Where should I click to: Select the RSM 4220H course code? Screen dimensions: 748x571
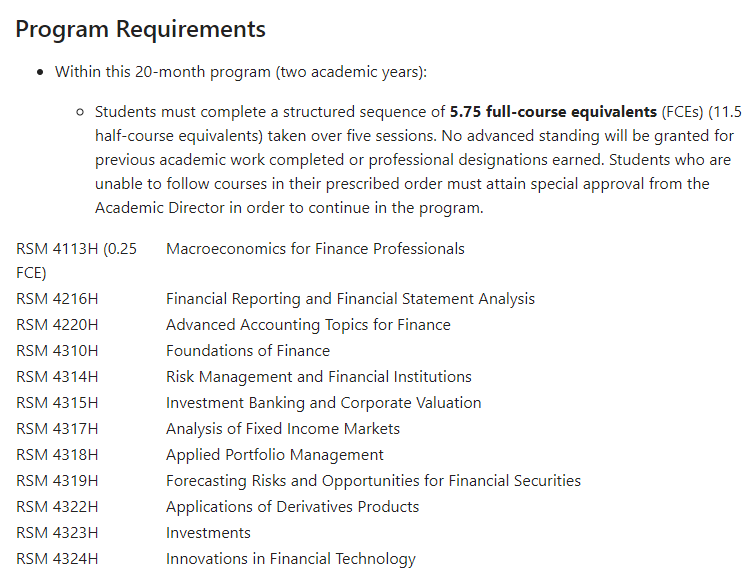(x=57, y=325)
